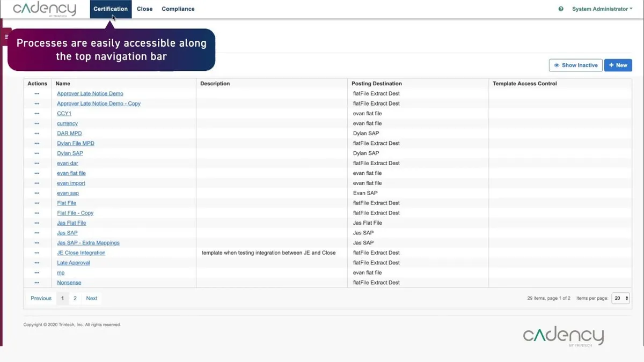
Task: Select '29 items, page 1 of 2' text
Action: 549,298
